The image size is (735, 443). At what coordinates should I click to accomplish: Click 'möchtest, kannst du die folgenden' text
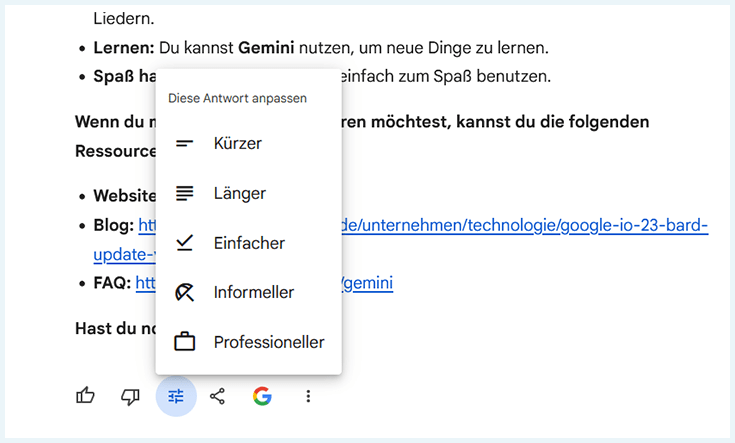510,122
